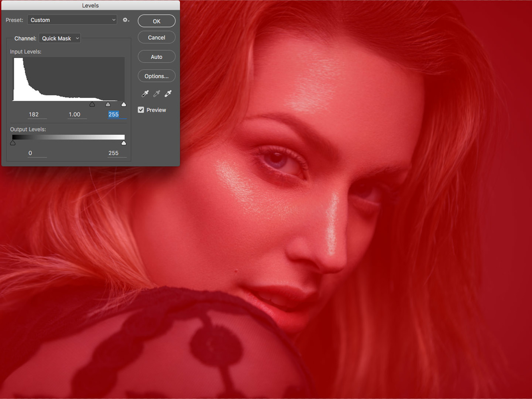Viewport: 532px width, 399px height.
Task: Open the Channel dropdown showing Quick Mask
Action: [59, 38]
